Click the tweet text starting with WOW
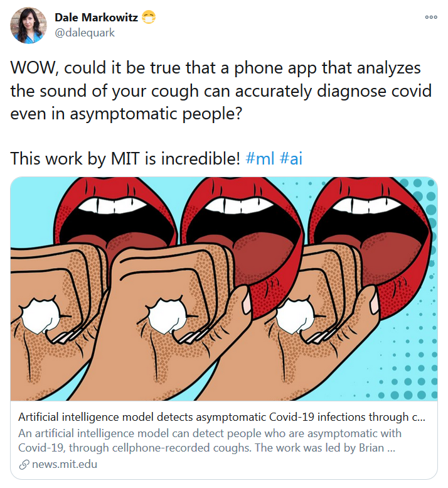The height and width of the screenshot is (488, 448). (x=221, y=90)
